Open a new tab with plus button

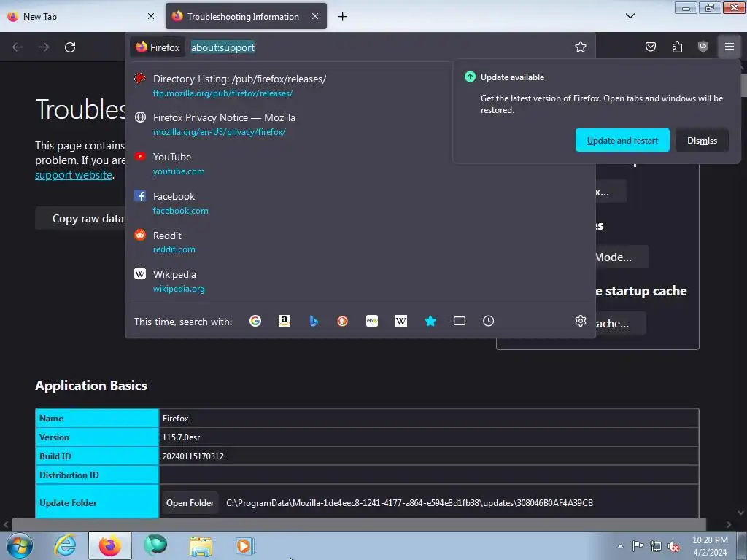pos(343,17)
